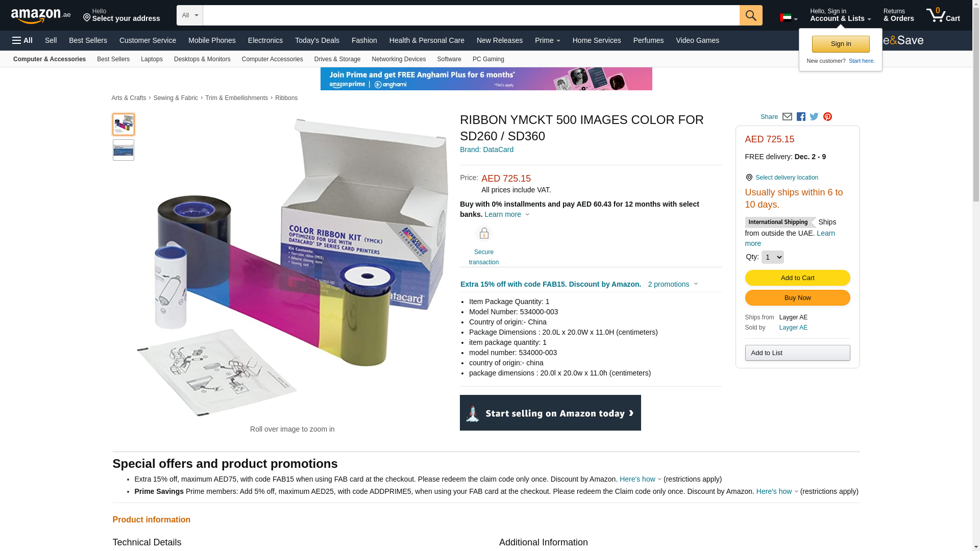The image size is (980, 551).
Task: Click the search magnifier button
Action: pos(751,15)
